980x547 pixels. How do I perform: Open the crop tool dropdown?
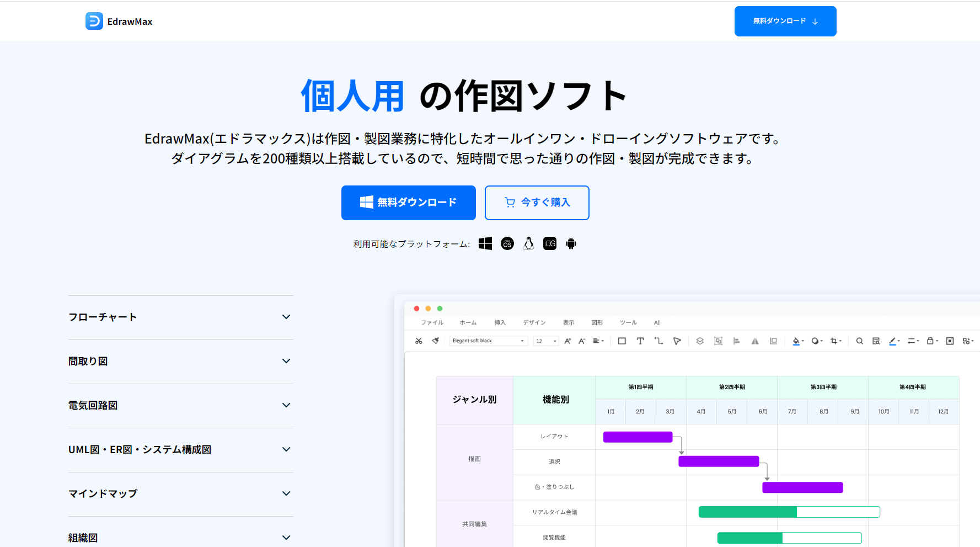pos(836,341)
